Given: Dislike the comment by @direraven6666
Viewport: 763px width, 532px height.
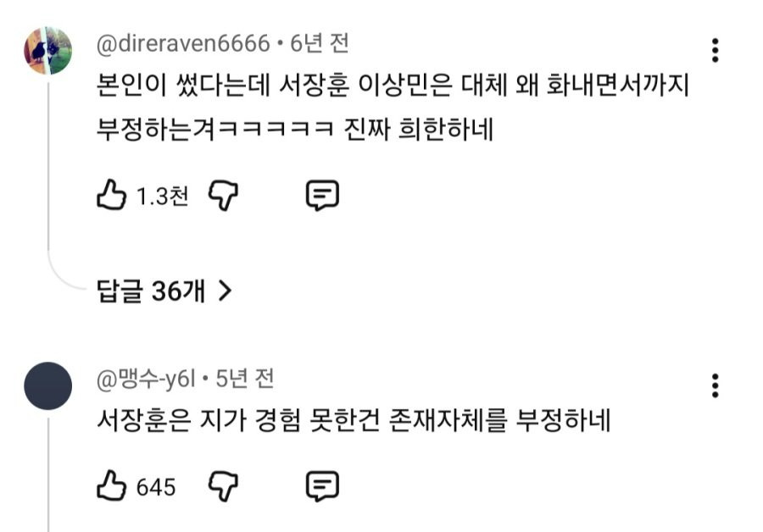Looking at the screenshot, I should pos(223,195).
